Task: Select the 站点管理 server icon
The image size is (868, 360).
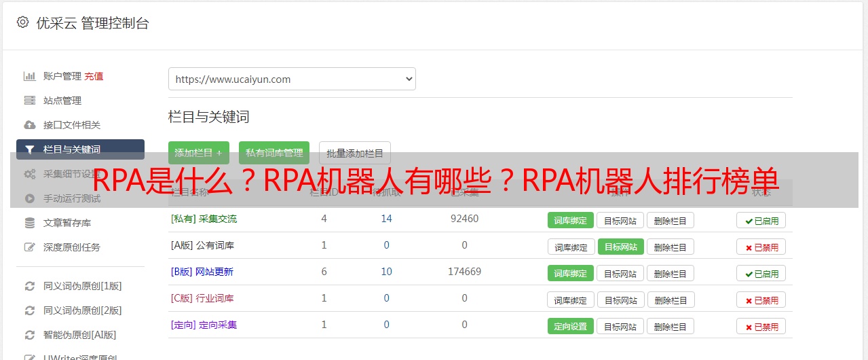Action: click(x=29, y=101)
